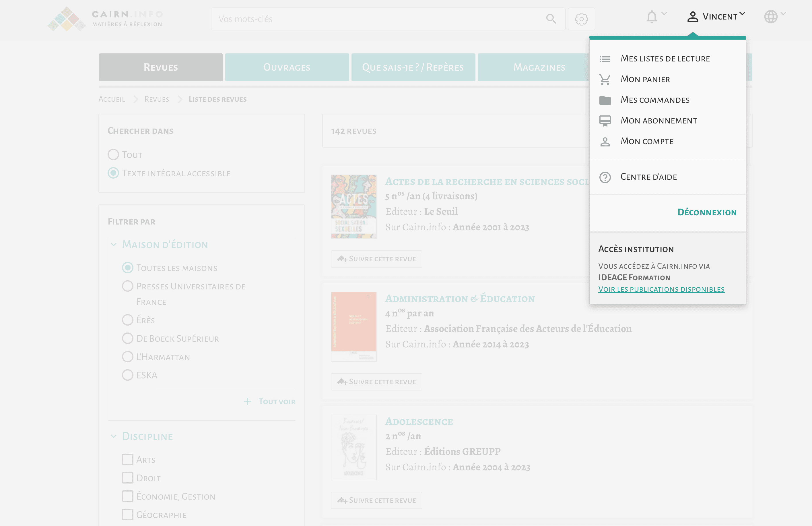The height and width of the screenshot is (526, 812).
Task: Collapse the Discipline filter section
Action: pyautogui.click(x=114, y=436)
